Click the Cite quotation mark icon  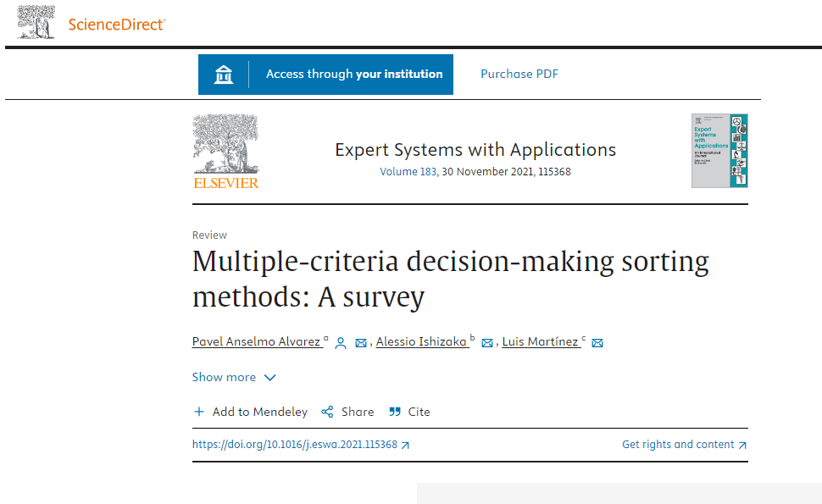pos(394,413)
